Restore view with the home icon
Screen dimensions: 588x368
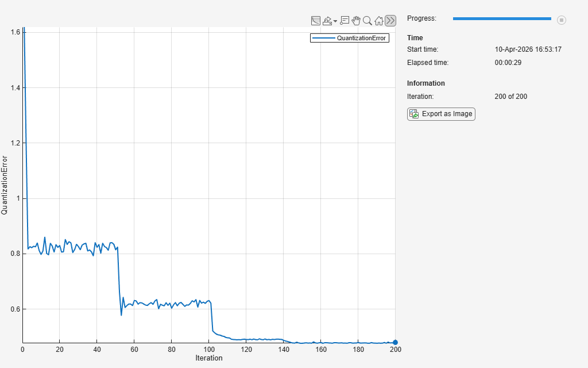point(379,21)
